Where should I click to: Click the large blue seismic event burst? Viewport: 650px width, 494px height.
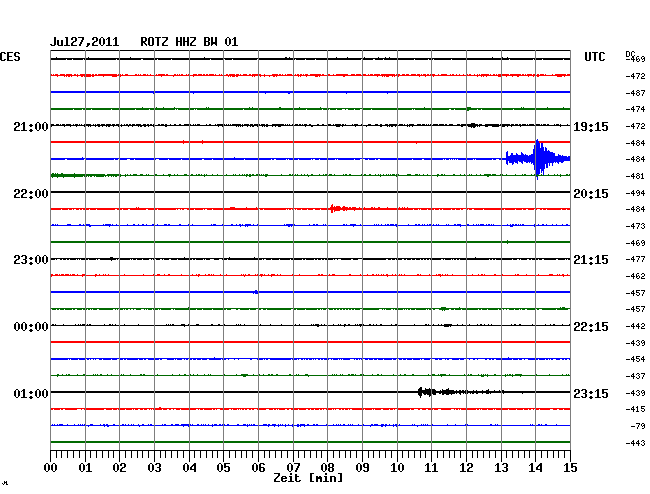click(x=538, y=159)
